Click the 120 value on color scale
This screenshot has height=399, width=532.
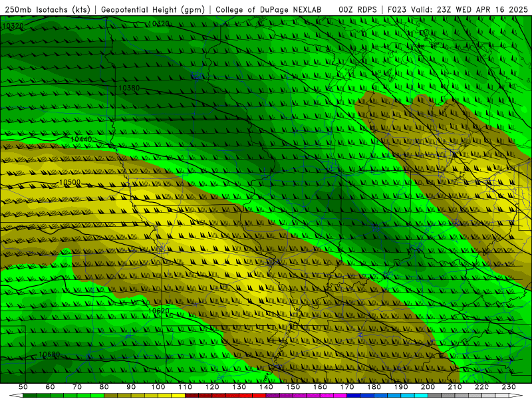[212, 387]
